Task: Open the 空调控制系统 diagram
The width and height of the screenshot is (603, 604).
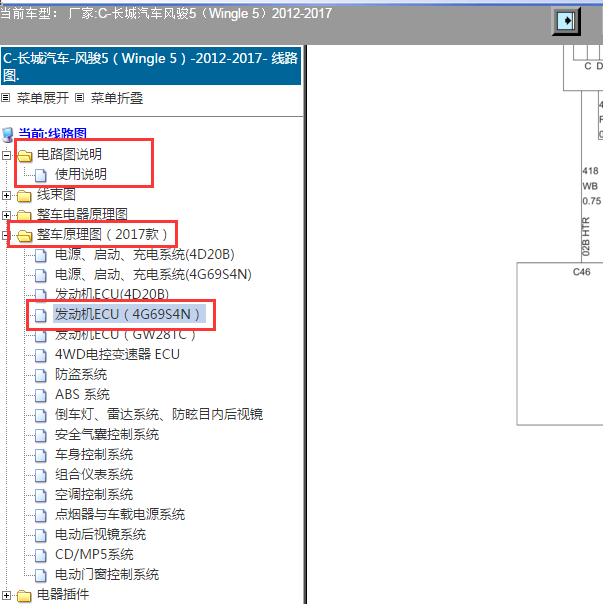Action: (x=94, y=495)
